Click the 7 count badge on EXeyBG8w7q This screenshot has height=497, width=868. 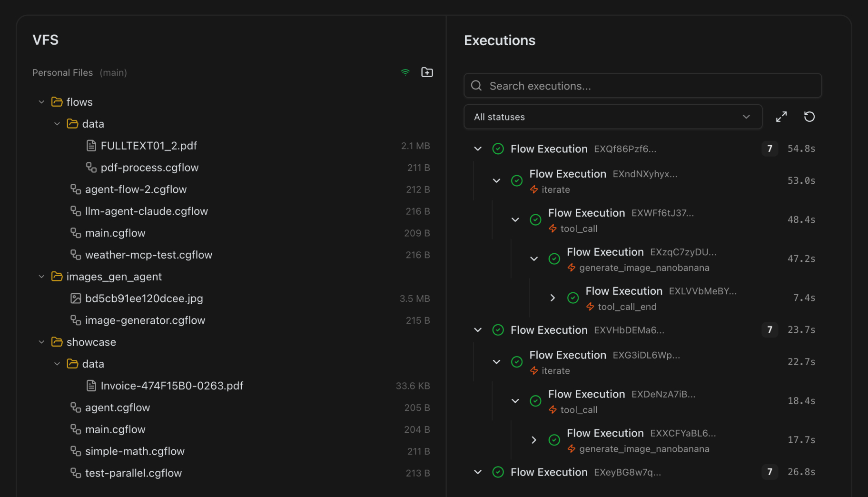point(770,472)
